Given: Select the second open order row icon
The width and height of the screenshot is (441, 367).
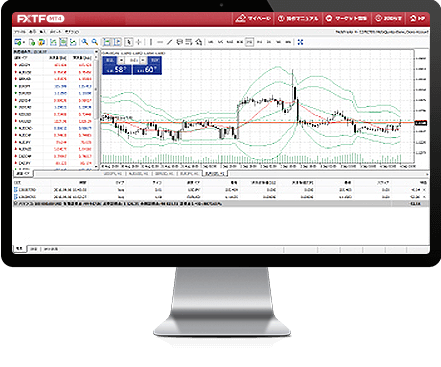Looking at the screenshot, I should 16,197.
